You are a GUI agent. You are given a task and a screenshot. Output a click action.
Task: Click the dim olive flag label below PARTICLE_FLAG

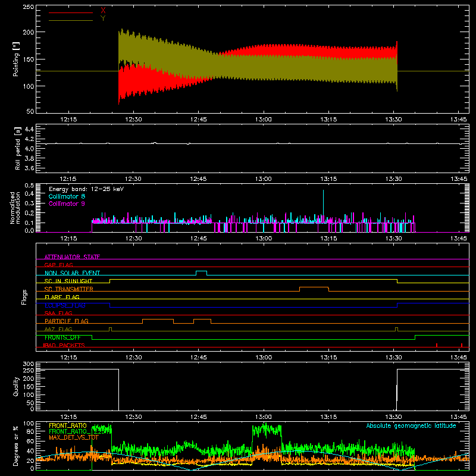click(x=58, y=329)
